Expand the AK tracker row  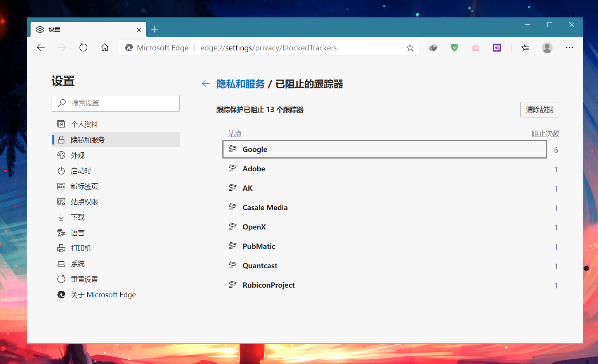pos(385,188)
